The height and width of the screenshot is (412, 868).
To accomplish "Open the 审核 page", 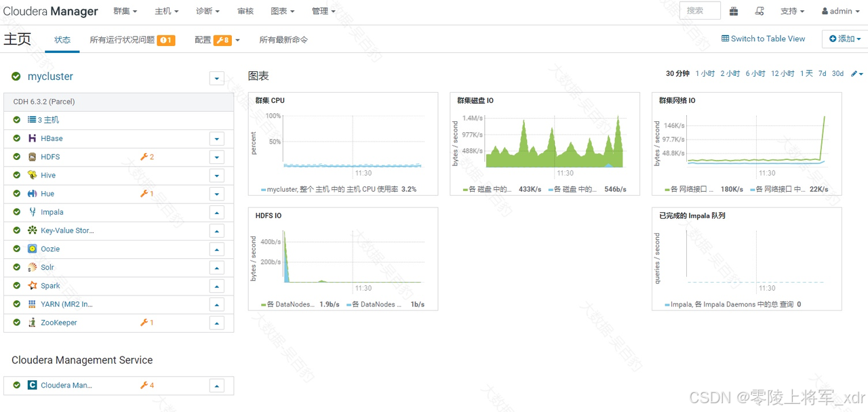I will tap(245, 11).
